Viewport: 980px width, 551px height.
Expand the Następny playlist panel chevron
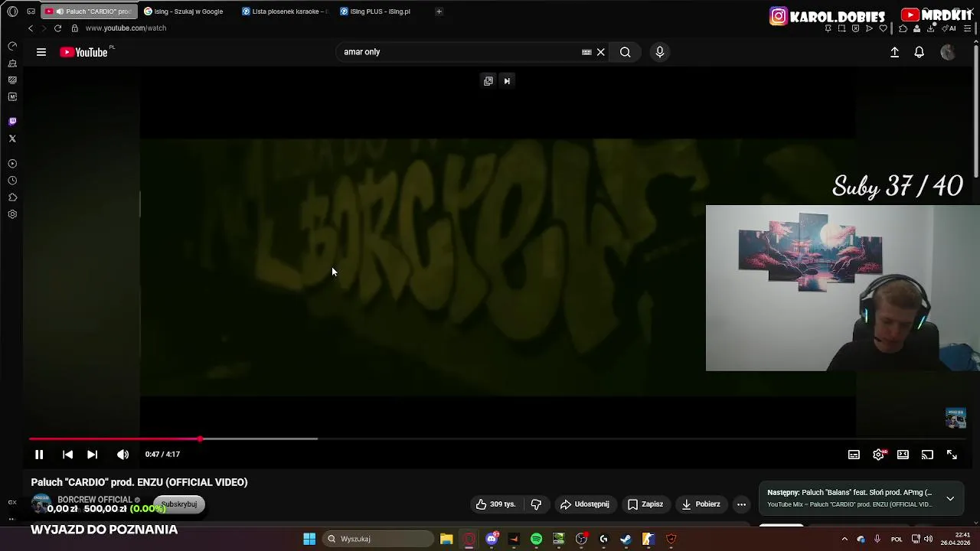click(950, 498)
